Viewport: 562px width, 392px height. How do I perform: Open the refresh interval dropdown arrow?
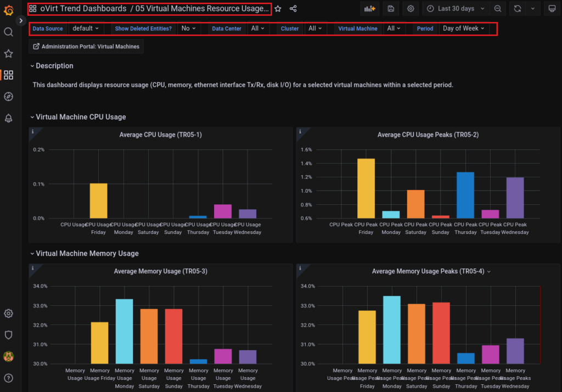pyautogui.click(x=533, y=9)
